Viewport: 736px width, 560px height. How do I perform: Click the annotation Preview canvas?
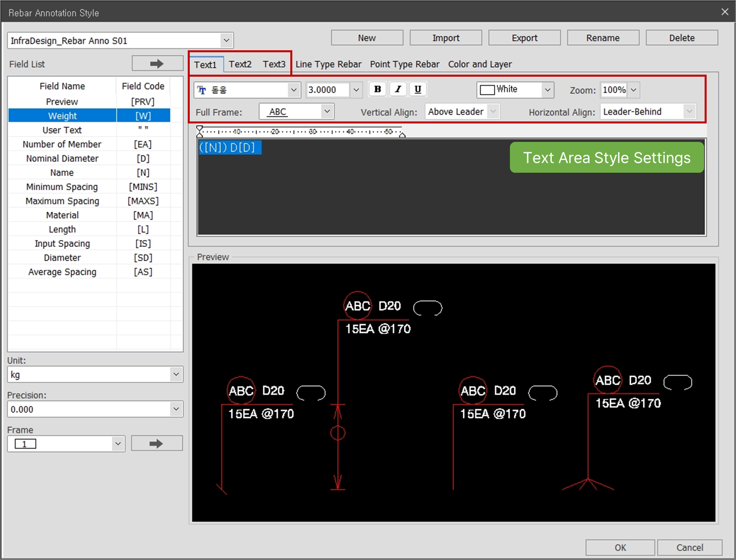(x=454, y=393)
